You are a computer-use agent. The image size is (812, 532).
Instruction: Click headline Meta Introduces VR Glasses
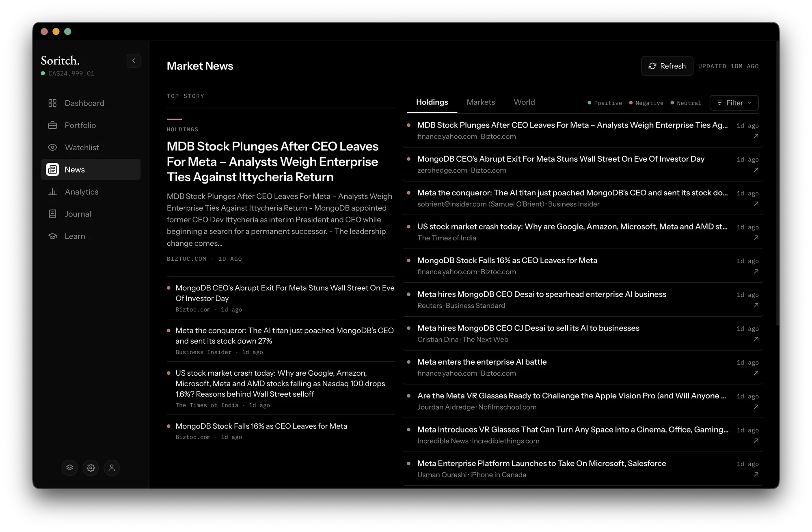pos(573,430)
